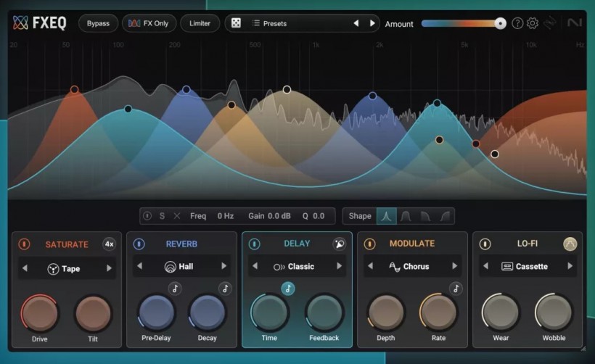Click the Freq value field 0 Hz

[x=226, y=216]
